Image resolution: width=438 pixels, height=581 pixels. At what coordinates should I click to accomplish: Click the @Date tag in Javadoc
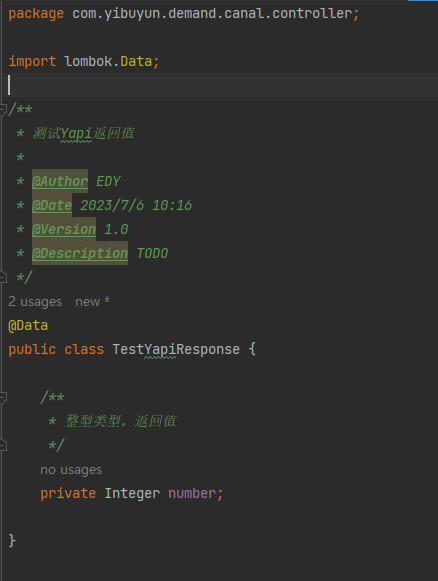[52, 205]
